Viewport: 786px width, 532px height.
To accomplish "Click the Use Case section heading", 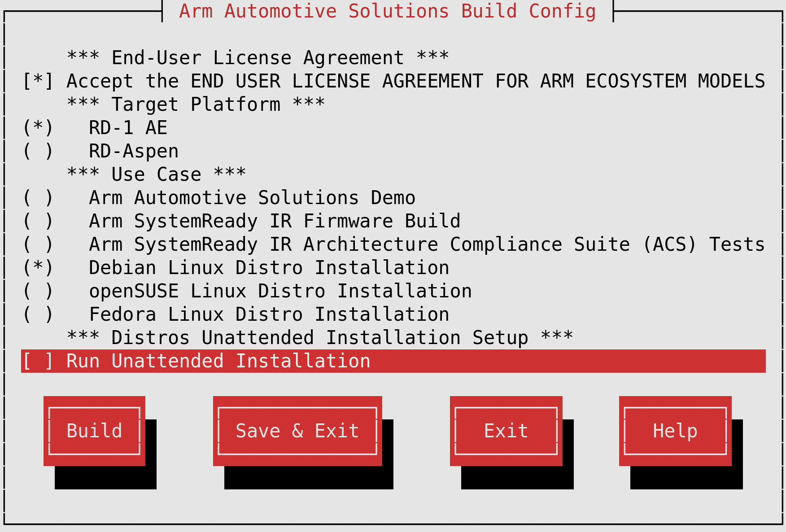I will coord(156,174).
